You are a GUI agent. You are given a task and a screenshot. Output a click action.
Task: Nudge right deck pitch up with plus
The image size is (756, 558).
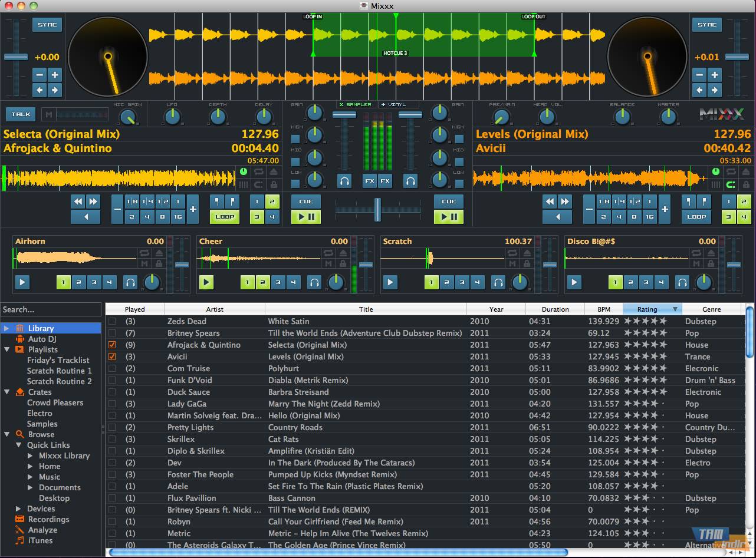point(714,75)
